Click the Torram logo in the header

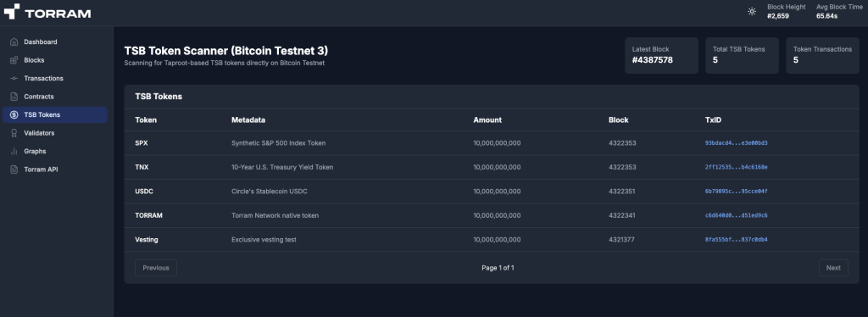tap(47, 12)
